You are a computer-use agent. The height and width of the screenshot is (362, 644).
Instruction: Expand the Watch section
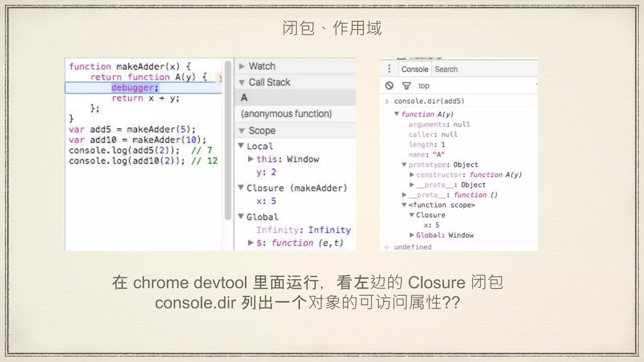click(x=241, y=66)
